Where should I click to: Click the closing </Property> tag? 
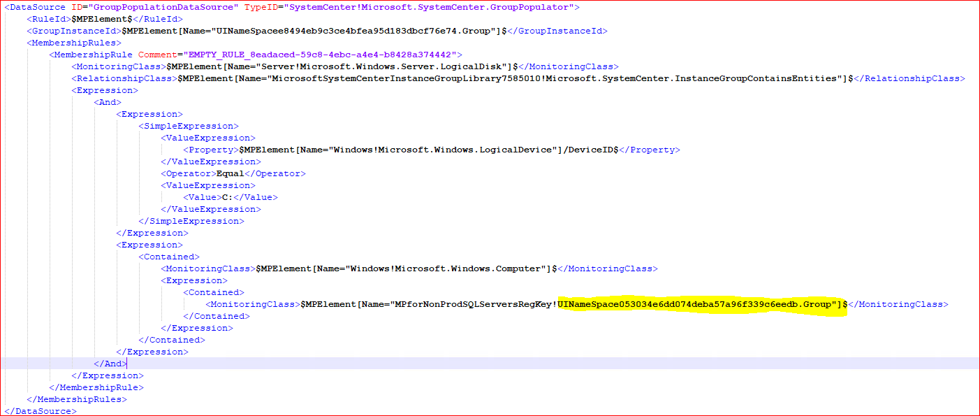649,150
